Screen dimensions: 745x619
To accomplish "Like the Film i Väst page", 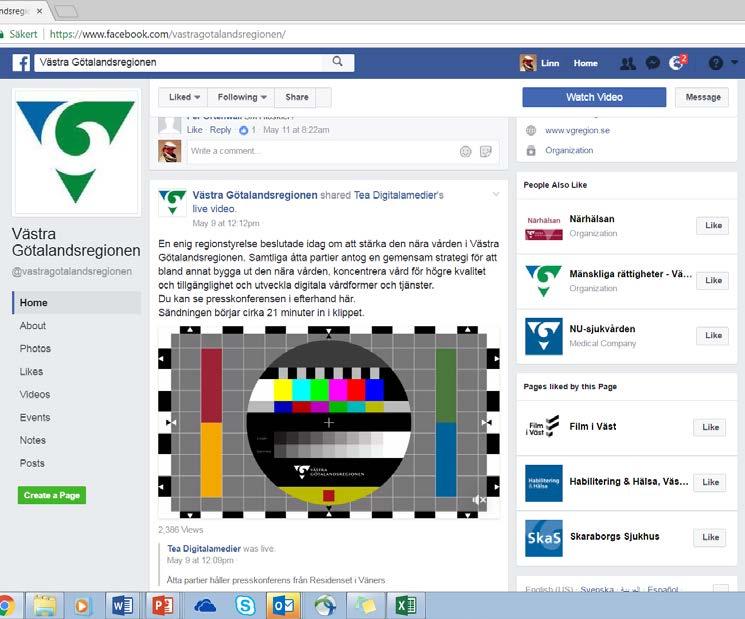I will pyautogui.click(x=710, y=428).
